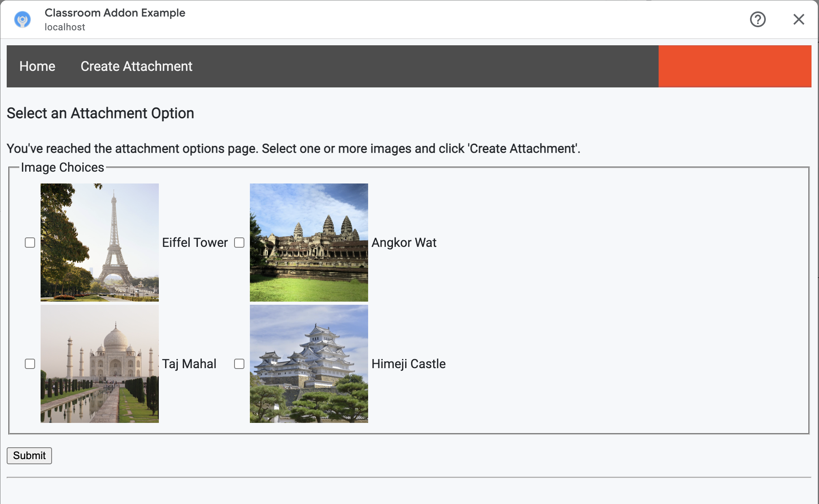Toggle the Angkor Wat checkbox
819x504 pixels.
click(x=239, y=241)
